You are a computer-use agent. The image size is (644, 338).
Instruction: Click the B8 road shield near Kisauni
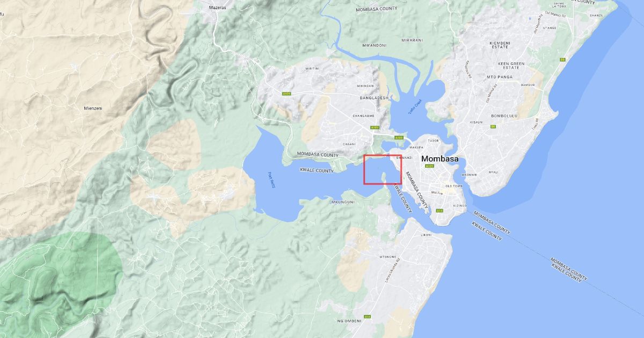pos(493,127)
